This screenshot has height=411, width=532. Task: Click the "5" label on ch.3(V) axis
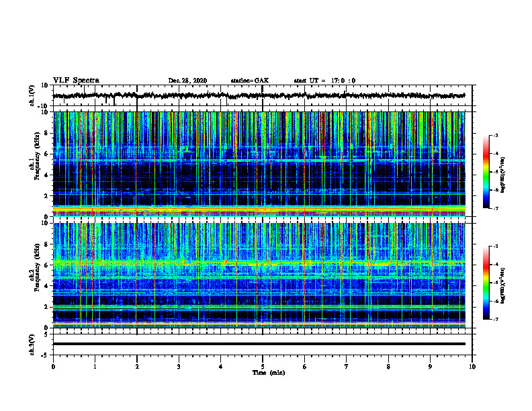pos(47,334)
